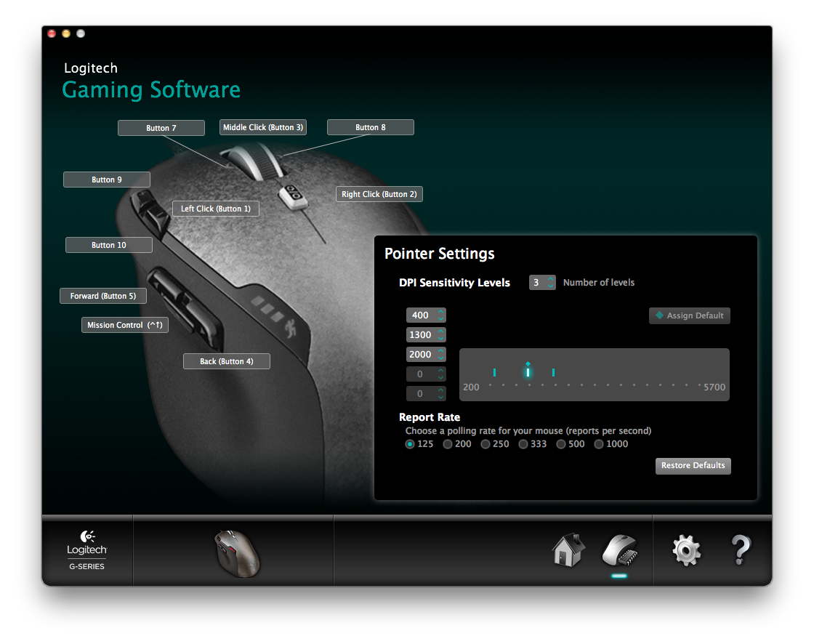814x644 pixels.
Task: Click the second disabled 0 DPI stepper
Action: (x=440, y=394)
